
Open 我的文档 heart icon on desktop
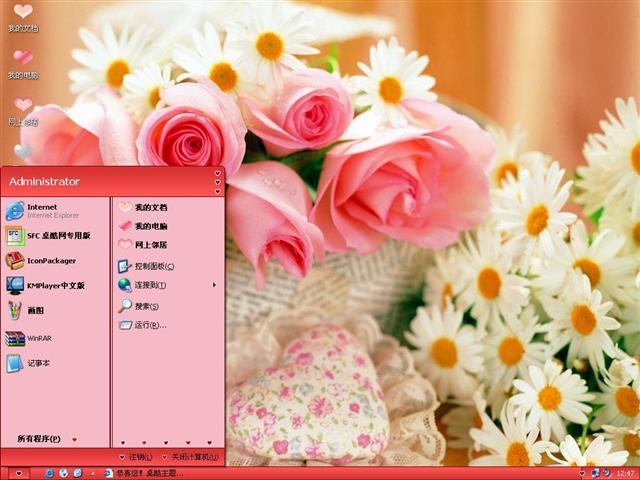[23, 17]
